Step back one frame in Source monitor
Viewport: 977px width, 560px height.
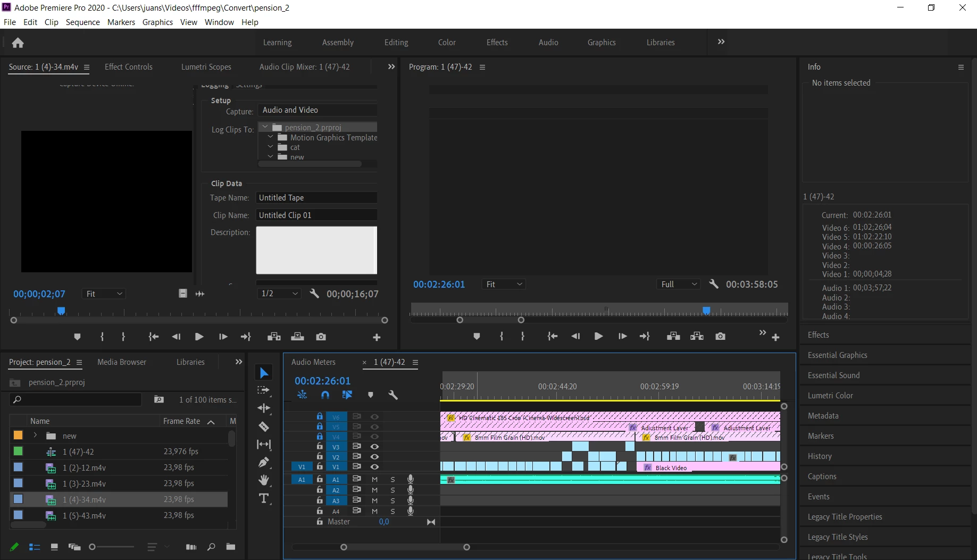[176, 337]
